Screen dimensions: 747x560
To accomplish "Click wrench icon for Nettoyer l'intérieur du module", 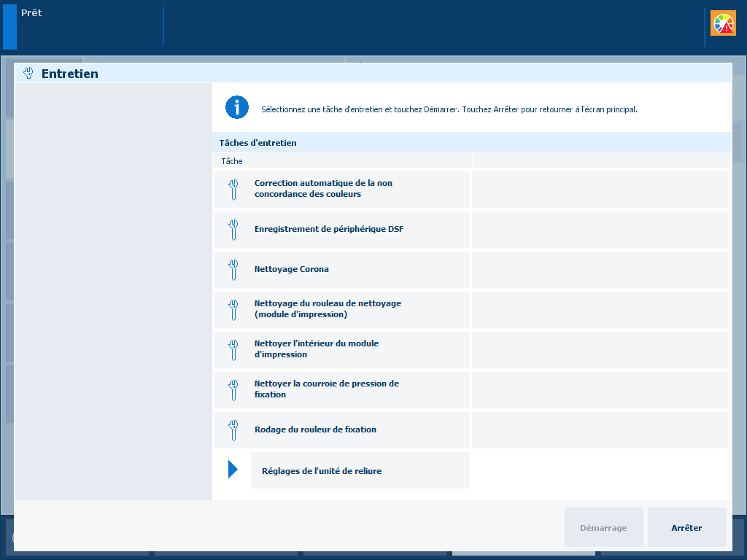I will pos(233,350).
